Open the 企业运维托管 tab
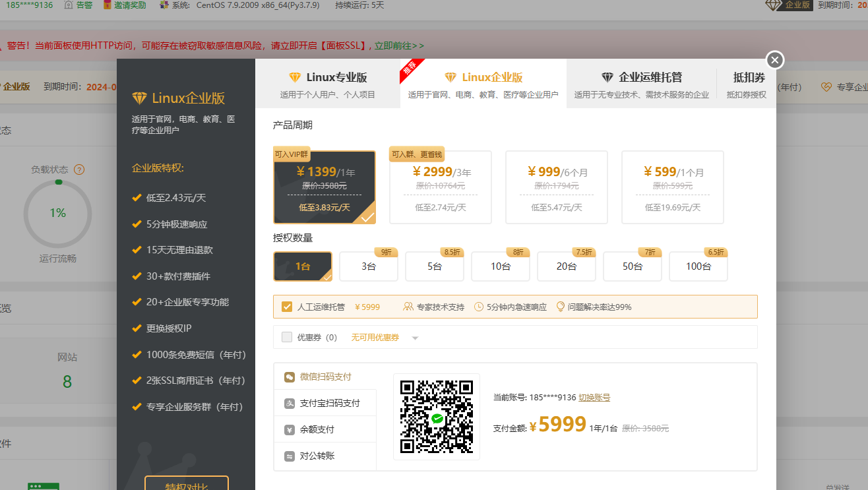This screenshot has height=490, width=868. (x=641, y=84)
